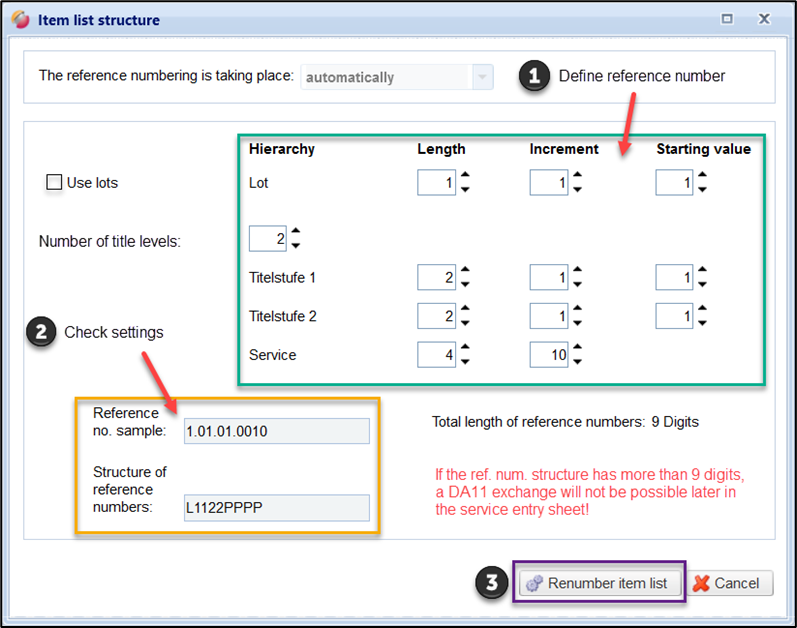Click the Service increment input field
This screenshot has height=628, width=797.
point(548,354)
